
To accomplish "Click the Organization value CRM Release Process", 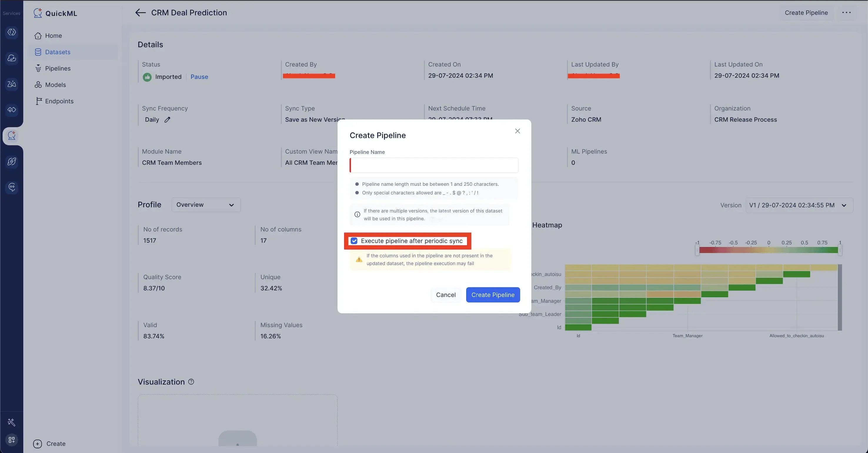I will (745, 120).
